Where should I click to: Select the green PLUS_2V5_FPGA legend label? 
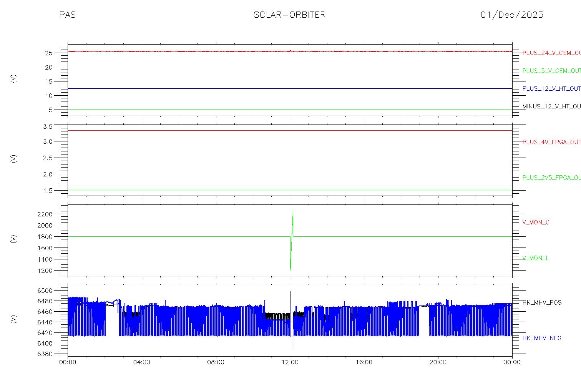click(x=551, y=178)
